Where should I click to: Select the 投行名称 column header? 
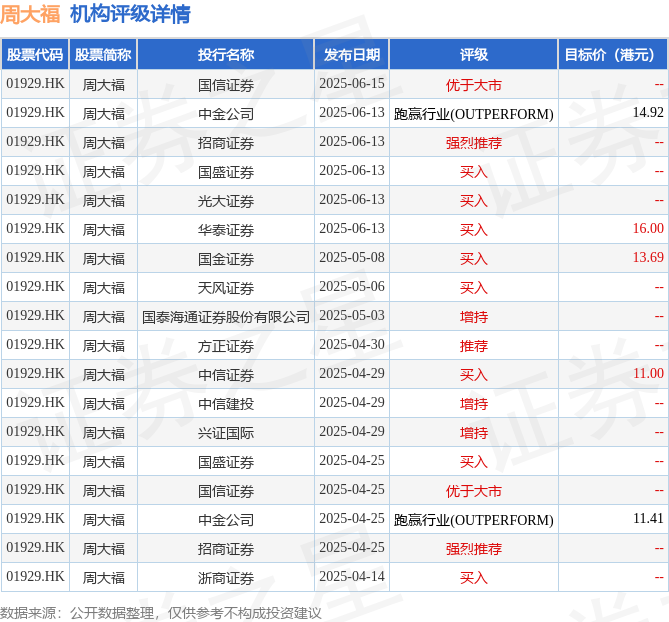[x=226, y=55]
